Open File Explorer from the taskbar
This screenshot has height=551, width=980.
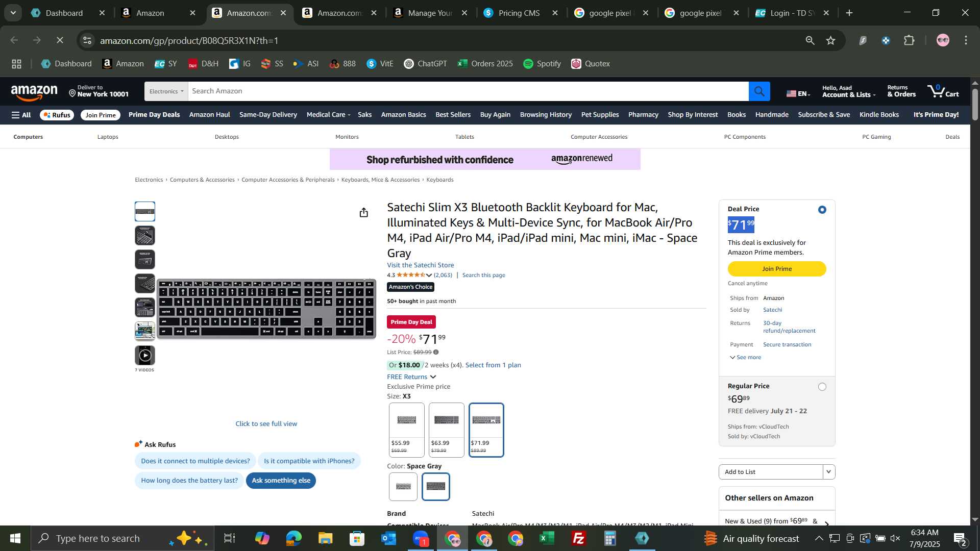point(325,538)
